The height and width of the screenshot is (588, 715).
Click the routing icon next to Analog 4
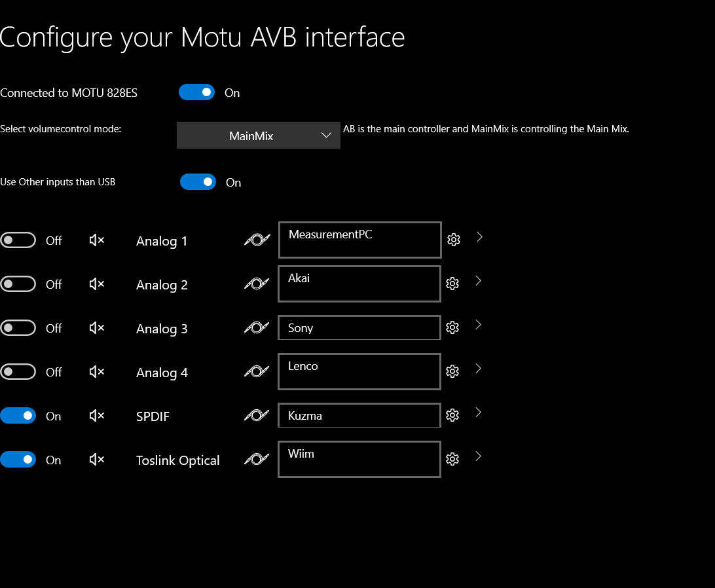click(x=257, y=371)
